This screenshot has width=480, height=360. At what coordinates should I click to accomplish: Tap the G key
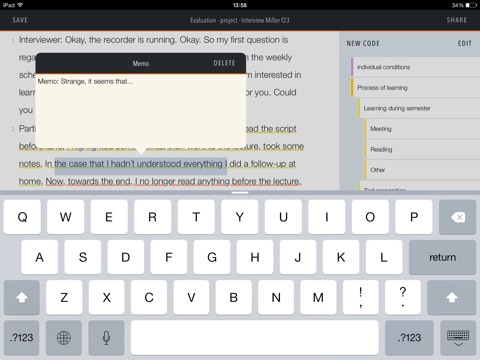coord(212,257)
